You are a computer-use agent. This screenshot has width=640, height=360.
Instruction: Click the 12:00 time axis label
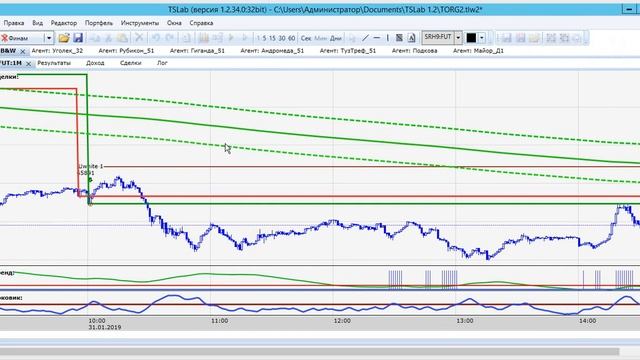[342, 321]
